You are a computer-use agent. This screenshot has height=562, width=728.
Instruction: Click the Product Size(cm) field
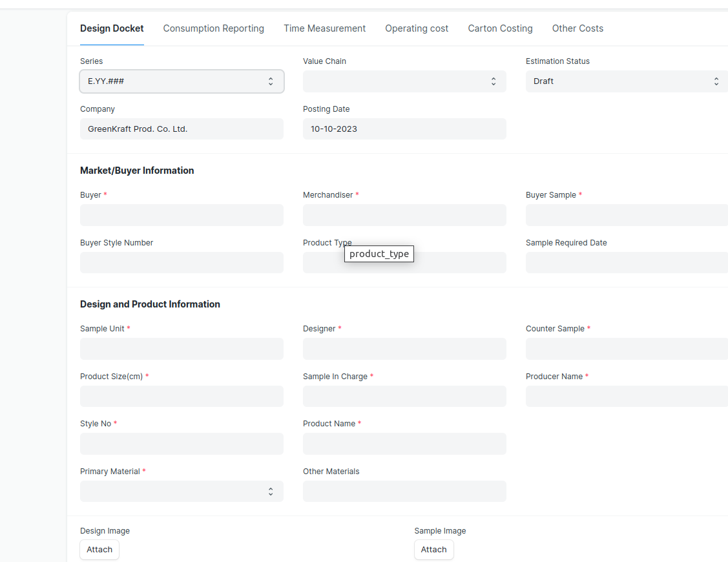pyautogui.click(x=182, y=397)
